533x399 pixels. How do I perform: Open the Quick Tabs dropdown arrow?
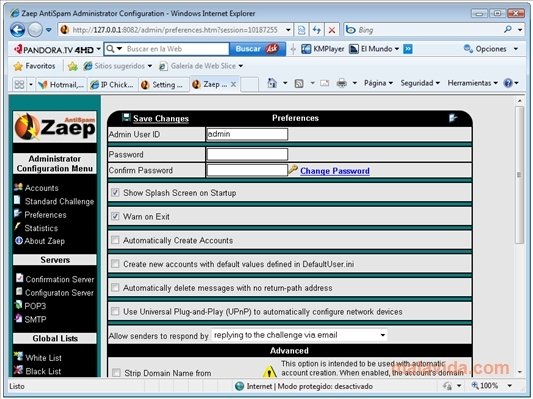click(x=31, y=84)
